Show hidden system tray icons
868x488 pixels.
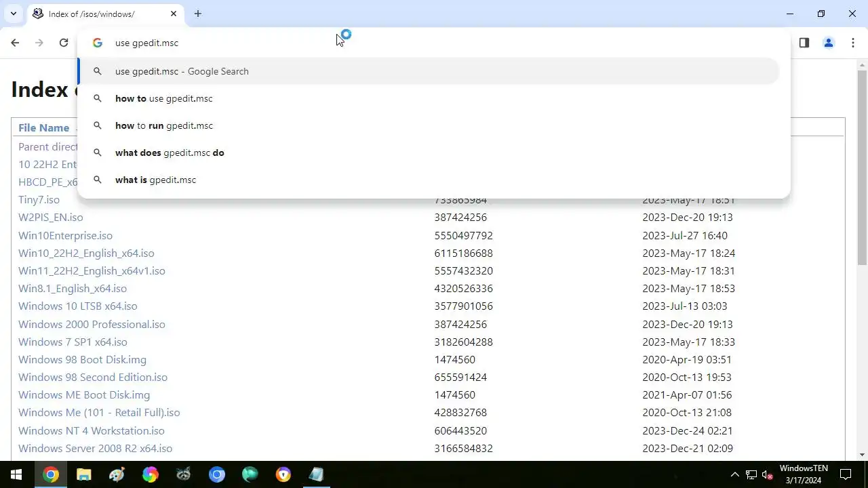tap(734, 474)
